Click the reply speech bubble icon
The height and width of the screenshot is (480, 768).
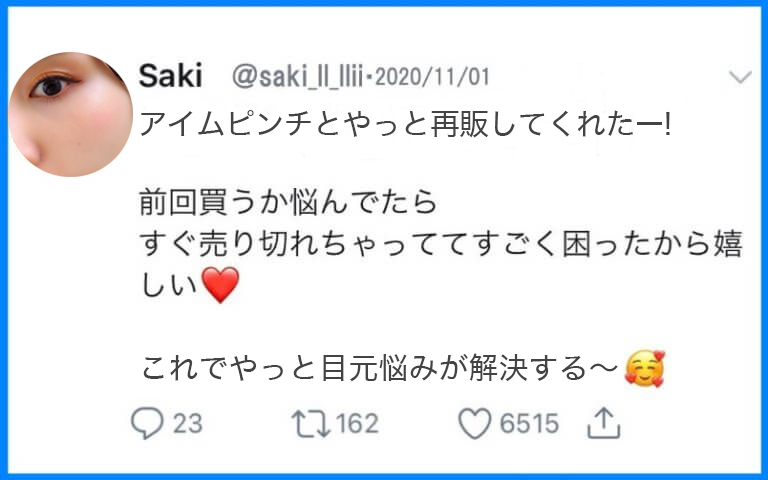point(147,424)
